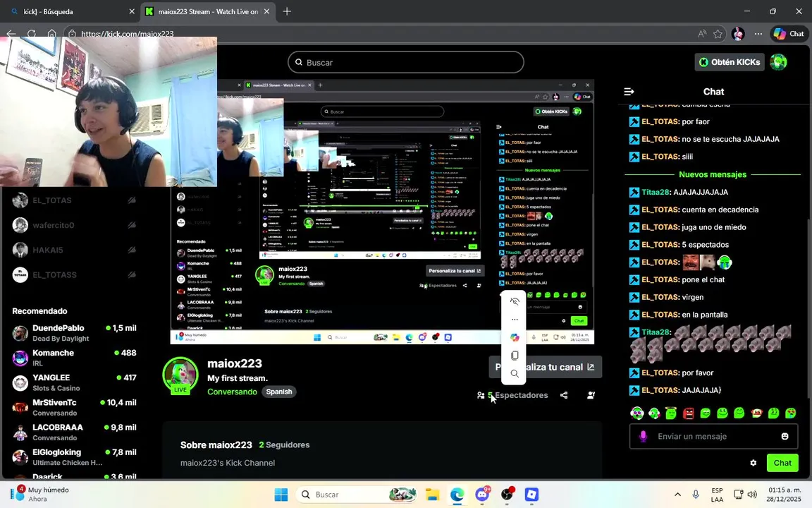The width and height of the screenshot is (812, 508).
Task: Open LACOBRAAA recommended channel
Action: [x=74, y=433]
